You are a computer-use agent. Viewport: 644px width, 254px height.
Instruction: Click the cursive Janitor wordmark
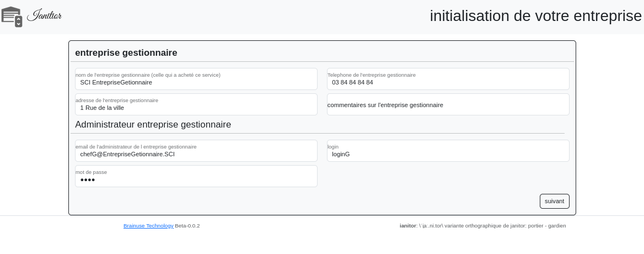point(44,15)
